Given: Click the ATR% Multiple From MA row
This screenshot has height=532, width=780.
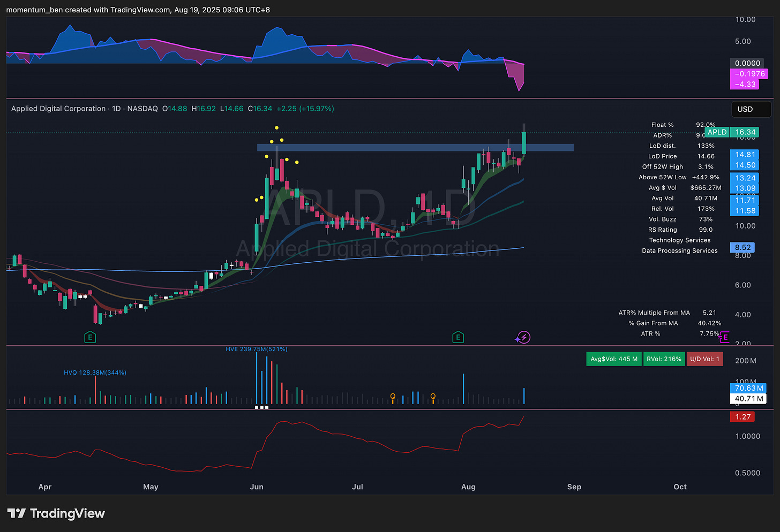Looking at the screenshot, I should point(667,313).
